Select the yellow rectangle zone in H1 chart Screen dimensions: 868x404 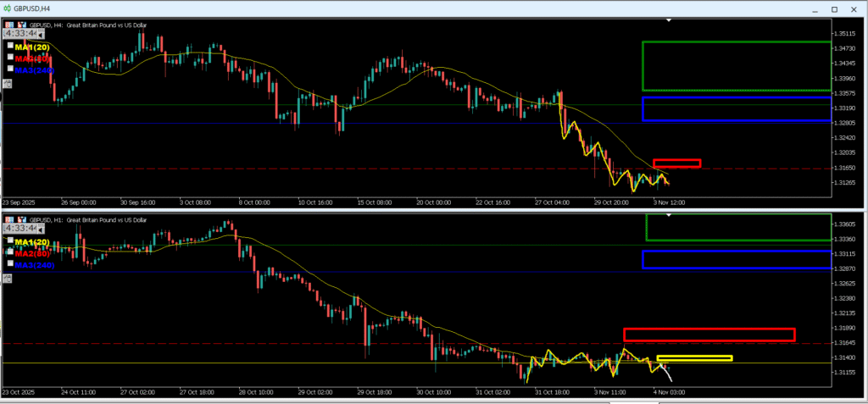tap(693, 358)
